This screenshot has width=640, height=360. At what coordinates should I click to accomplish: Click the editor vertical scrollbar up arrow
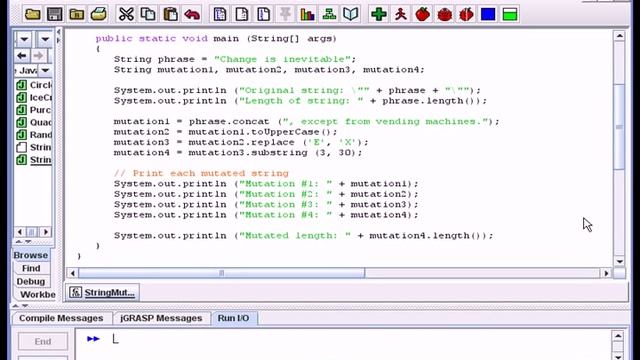(620, 36)
